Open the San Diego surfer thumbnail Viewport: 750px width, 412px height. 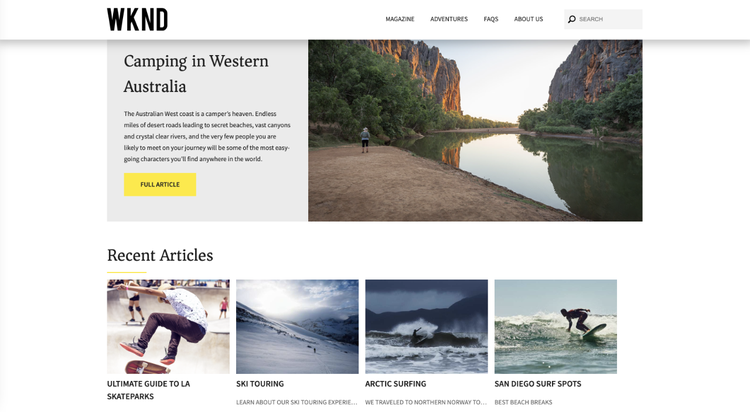coord(555,326)
